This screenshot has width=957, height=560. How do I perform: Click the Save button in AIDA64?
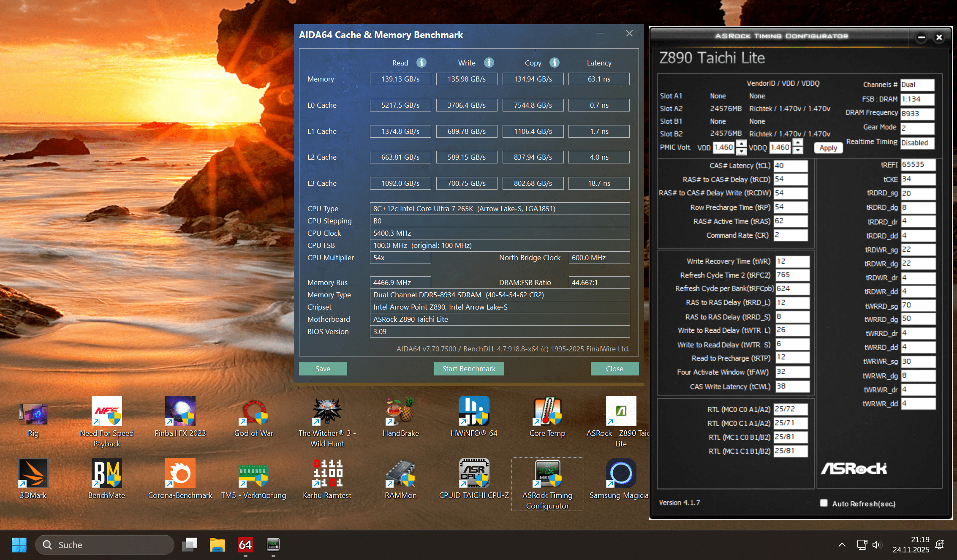[323, 369]
